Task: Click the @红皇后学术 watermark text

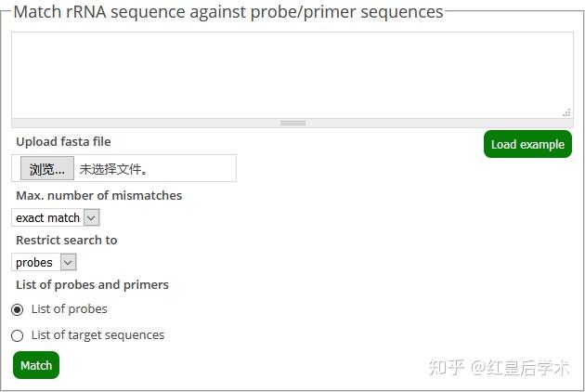Action: click(x=519, y=367)
